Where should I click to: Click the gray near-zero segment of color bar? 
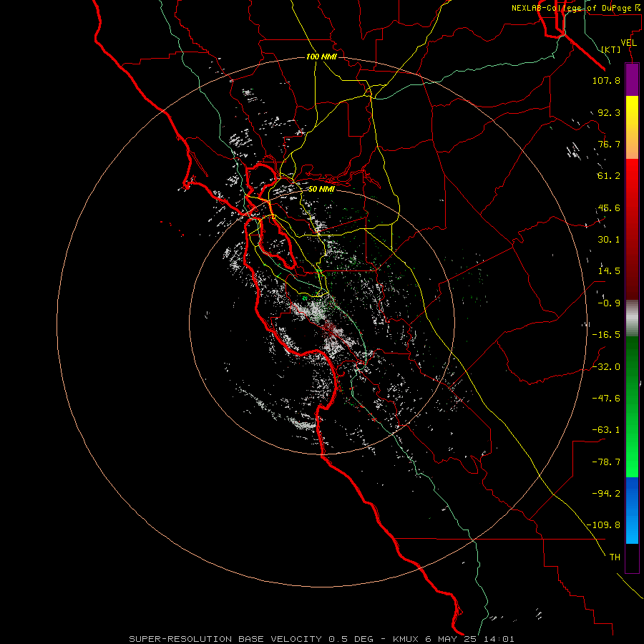[x=632, y=318]
